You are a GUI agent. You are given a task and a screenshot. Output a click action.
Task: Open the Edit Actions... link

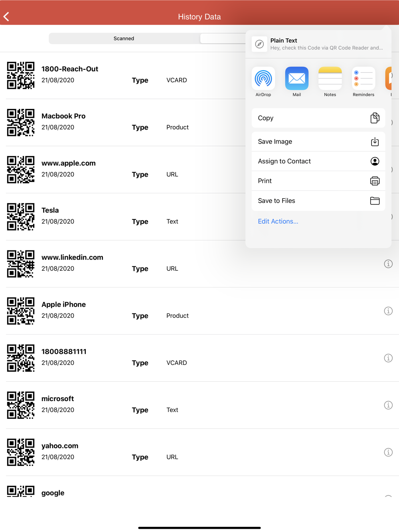[278, 221]
